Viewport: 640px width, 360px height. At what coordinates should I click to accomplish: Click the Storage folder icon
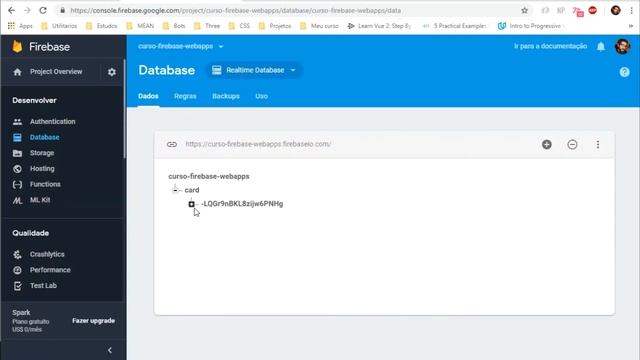click(17, 153)
